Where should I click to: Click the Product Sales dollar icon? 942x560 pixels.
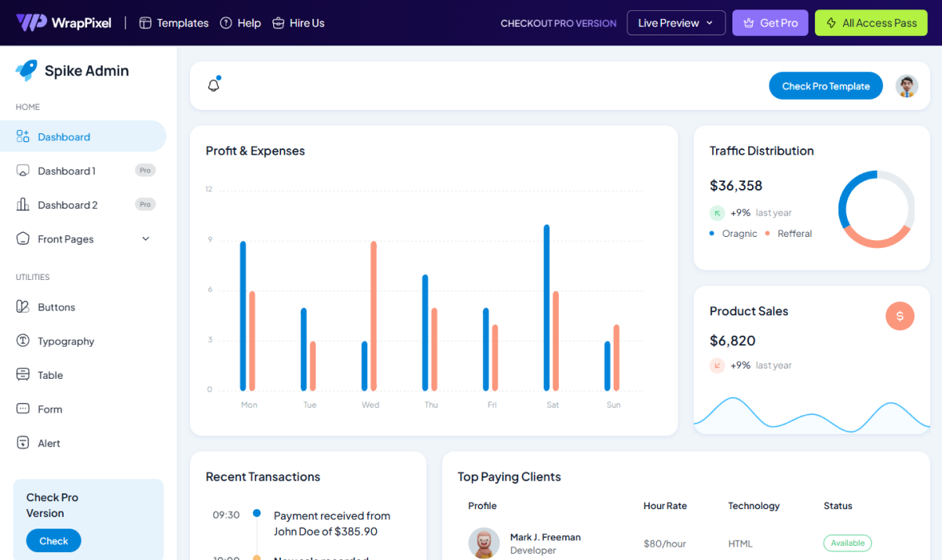point(900,316)
